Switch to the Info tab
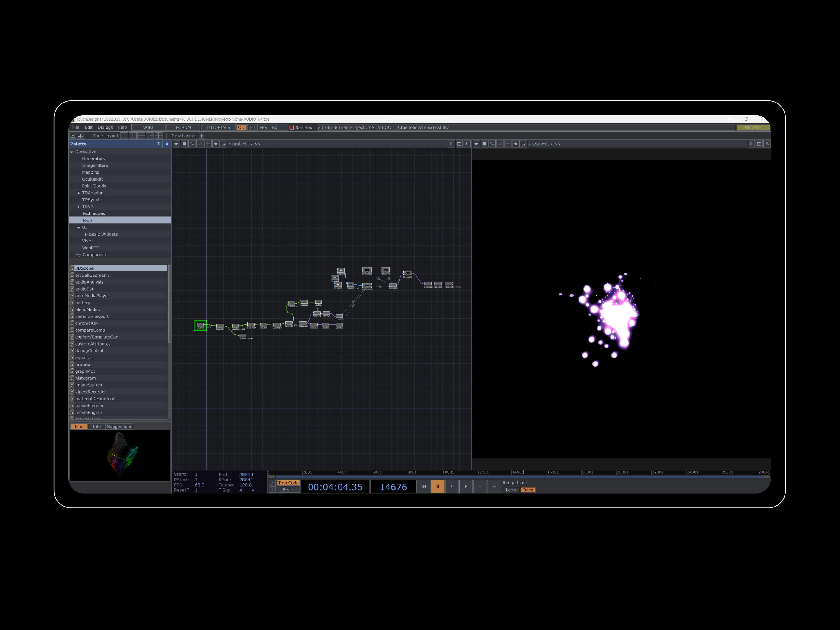The image size is (840, 630). pos(97,426)
